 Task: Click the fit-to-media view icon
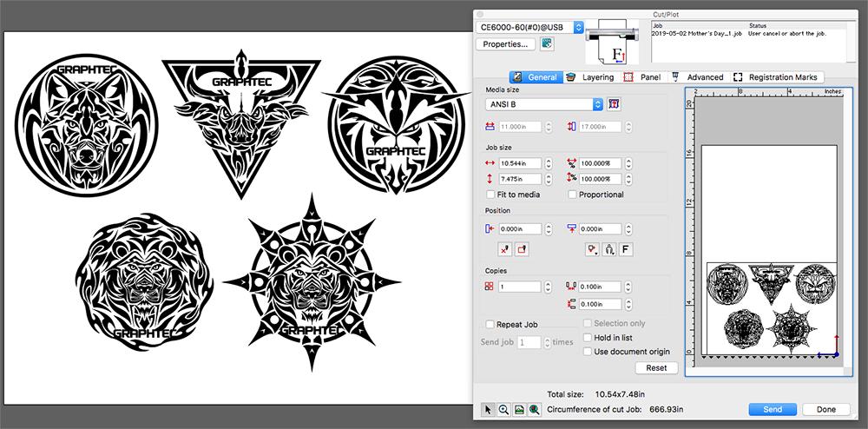(x=519, y=410)
